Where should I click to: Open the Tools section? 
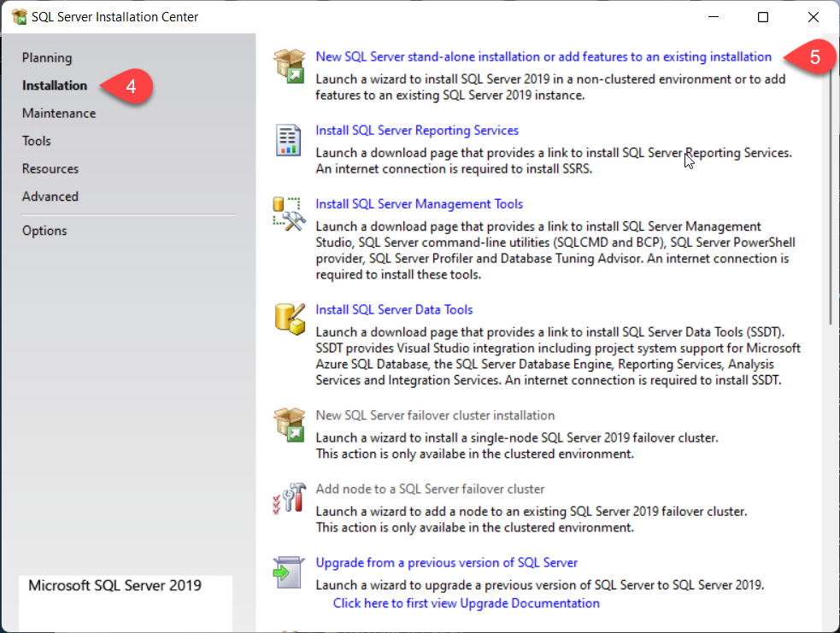(x=37, y=142)
